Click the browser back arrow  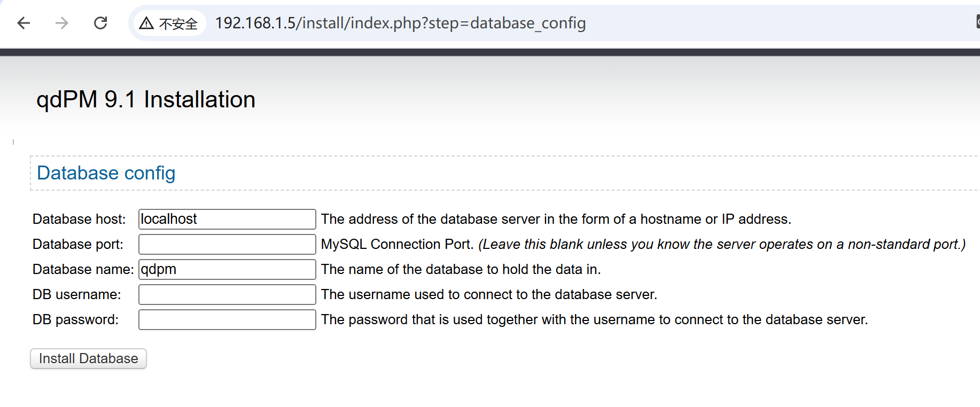tap(24, 23)
